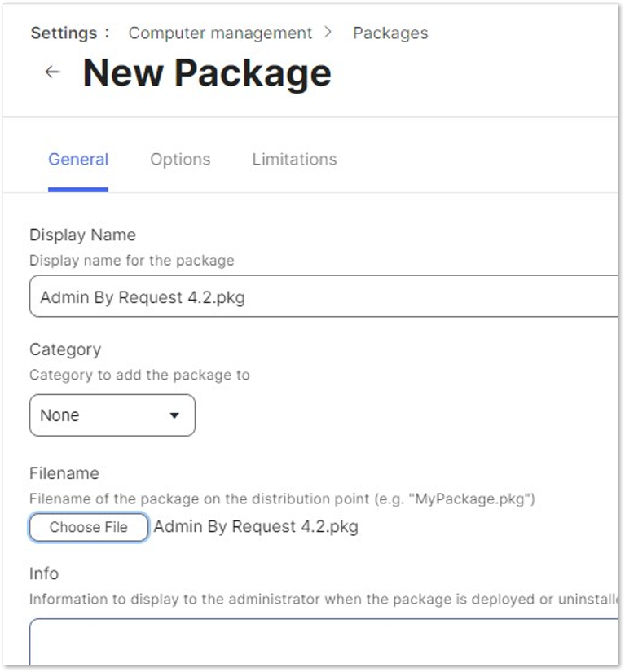This screenshot has height=672, width=625.
Task: Switch to the Options tab
Action: (x=180, y=160)
